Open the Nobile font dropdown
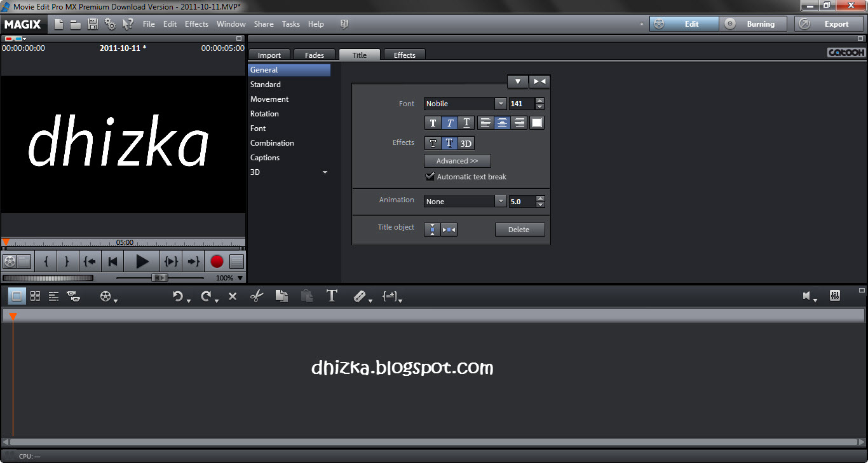Viewport: 868px width, 463px height. coord(501,104)
